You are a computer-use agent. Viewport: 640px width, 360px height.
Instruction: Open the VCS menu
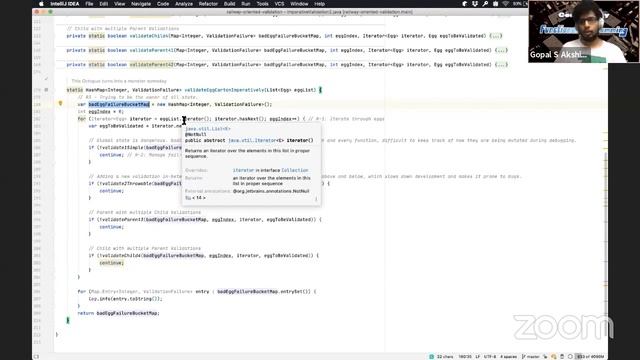pyautogui.click(x=279, y=4)
